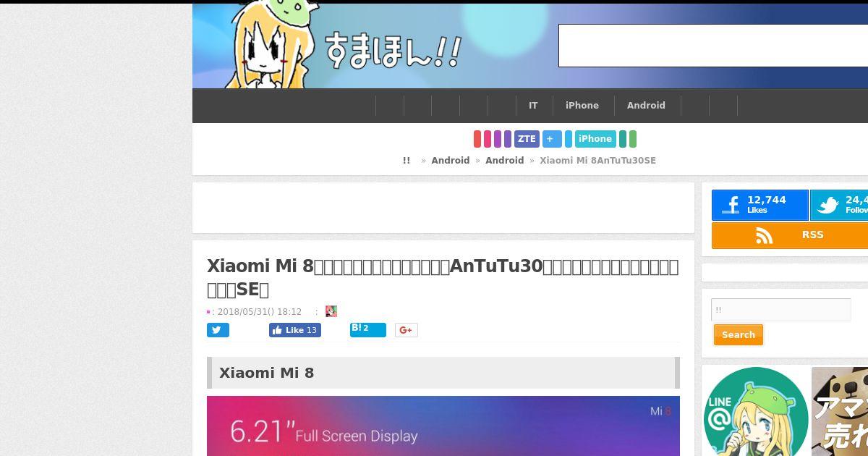Open the LINE@ mascot banner
868x456 pixels.
point(756,411)
